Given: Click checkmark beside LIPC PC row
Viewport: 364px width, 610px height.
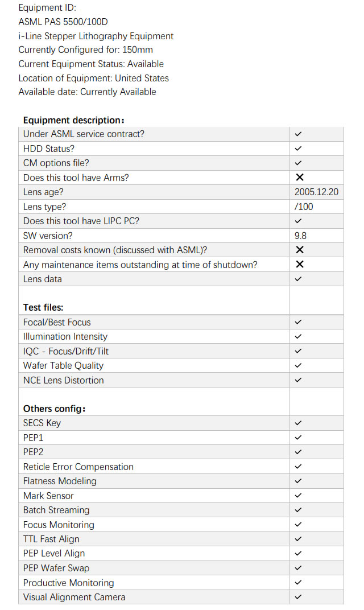Looking at the screenshot, I should (298, 221).
